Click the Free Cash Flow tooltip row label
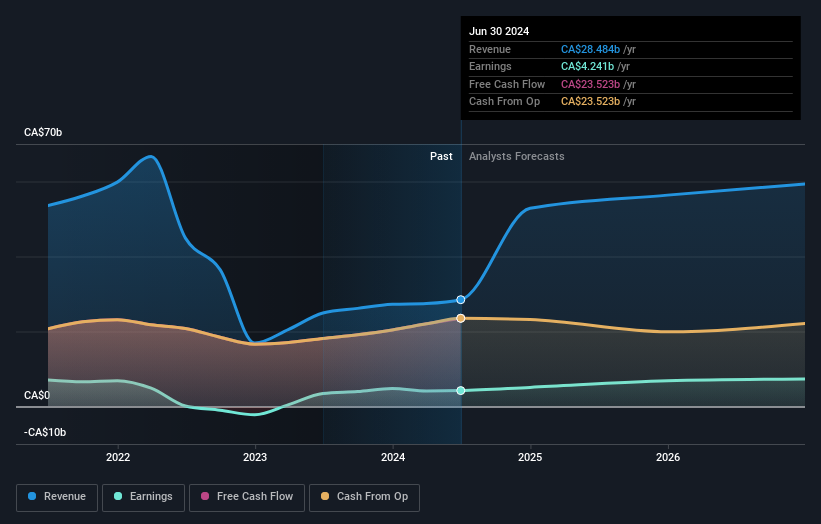The width and height of the screenshot is (821, 524). pos(507,84)
